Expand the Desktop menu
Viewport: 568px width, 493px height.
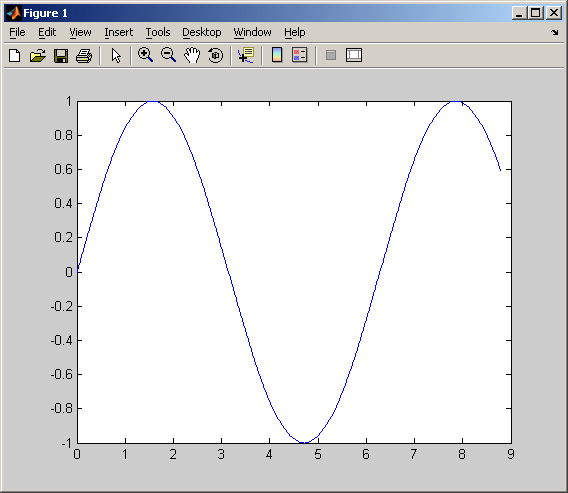point(202,32)
